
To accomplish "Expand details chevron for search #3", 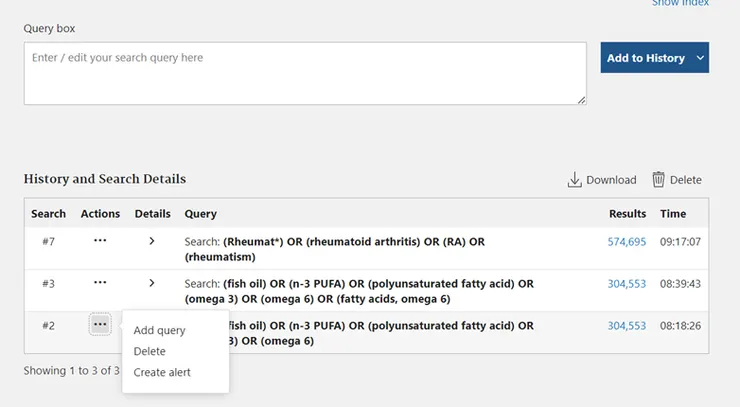I will [x=151, y=283].
